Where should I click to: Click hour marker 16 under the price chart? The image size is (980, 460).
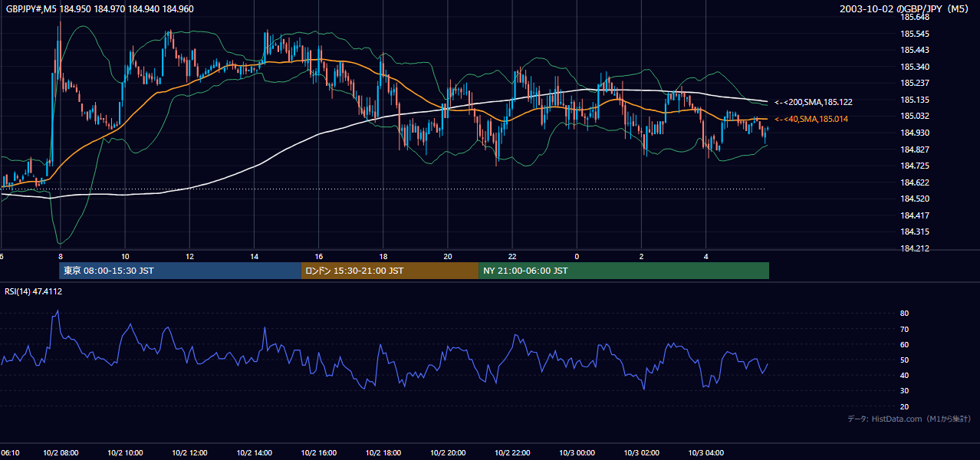pos(318,256)
